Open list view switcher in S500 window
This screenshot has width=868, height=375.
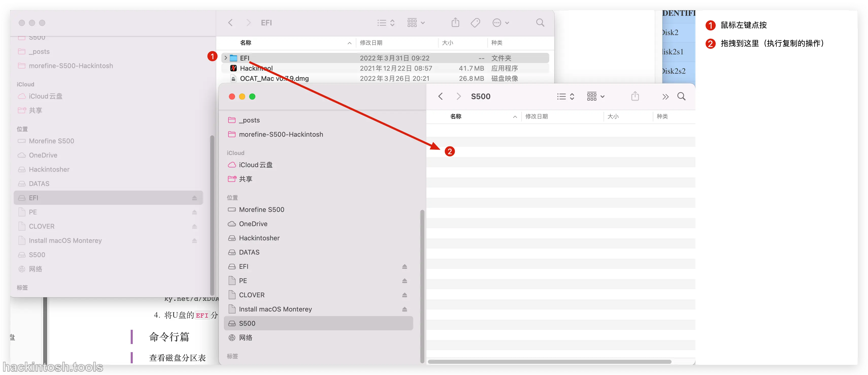565,97
